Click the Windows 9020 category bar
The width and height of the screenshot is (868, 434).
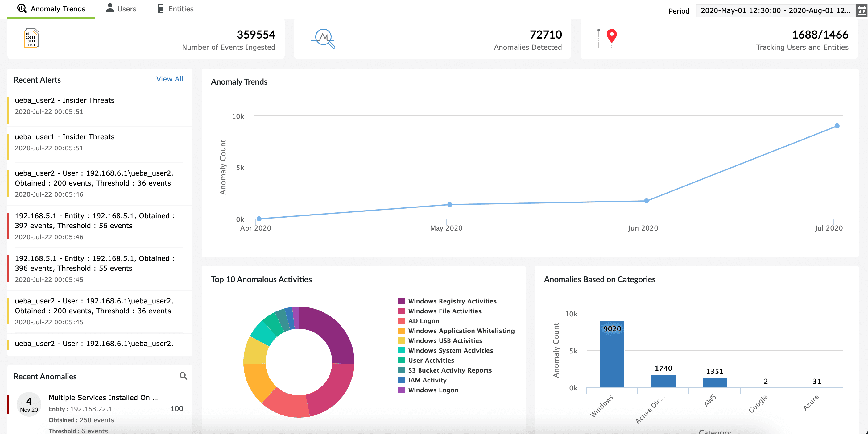(x=612, y=354)
